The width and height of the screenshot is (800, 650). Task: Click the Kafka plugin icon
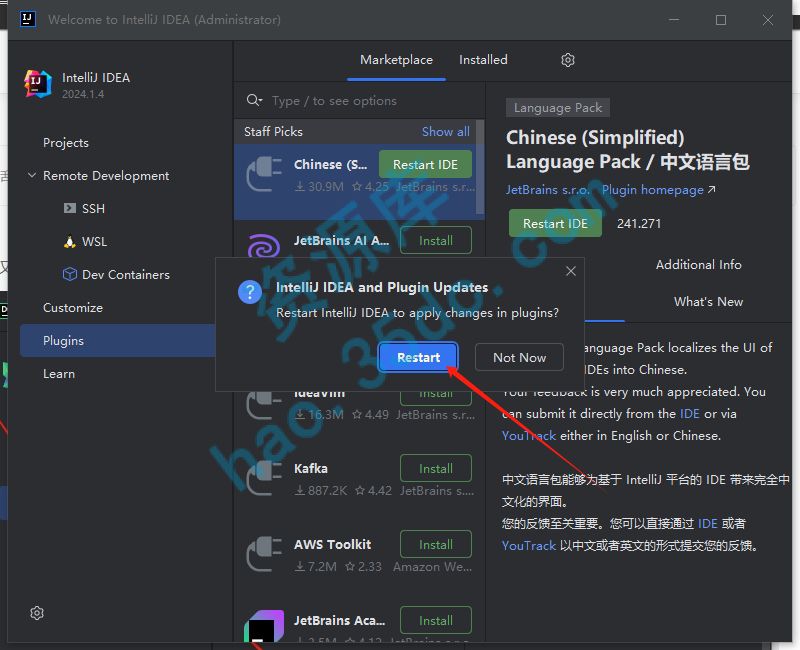click(264, 478)
